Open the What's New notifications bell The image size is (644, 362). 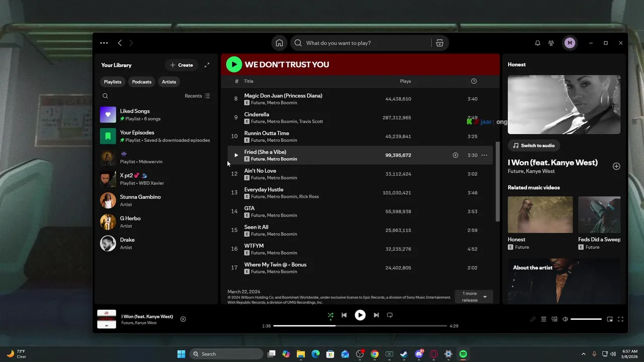click(x=537, y=43)
